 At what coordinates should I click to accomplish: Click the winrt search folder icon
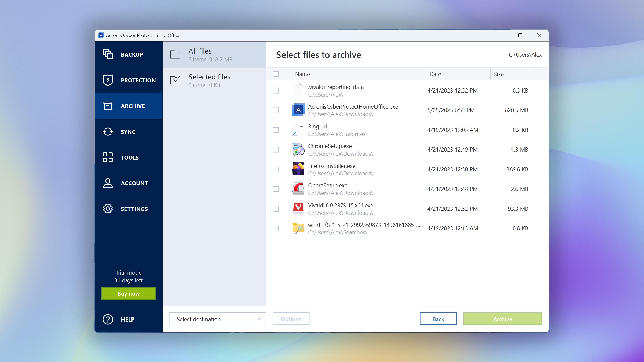tap(298, 228)
